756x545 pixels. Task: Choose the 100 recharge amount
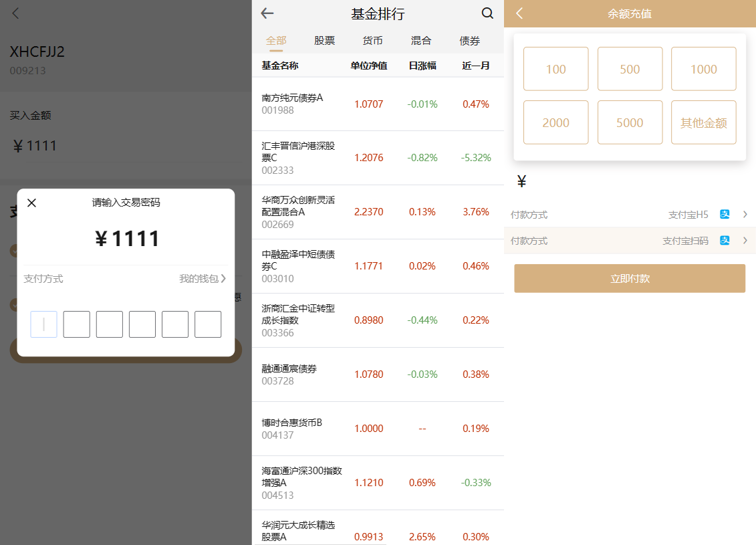point(555,69)
